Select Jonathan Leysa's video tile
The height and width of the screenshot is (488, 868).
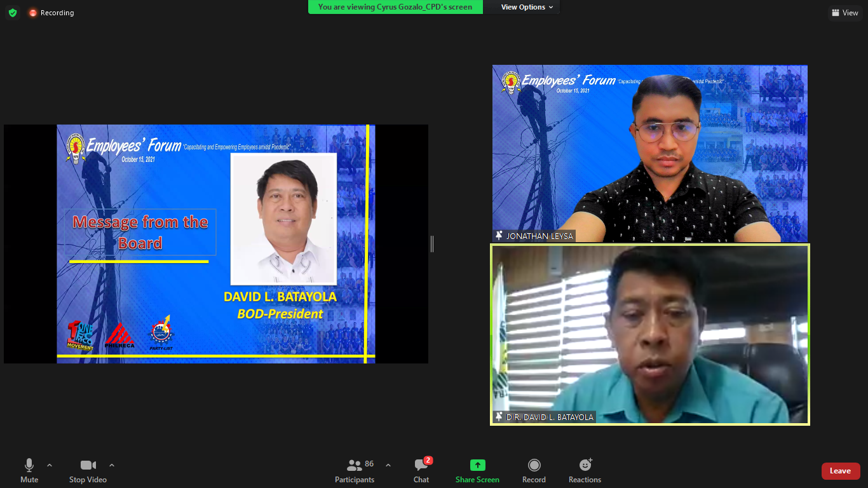pyautogui.click(x=650, y=153)
